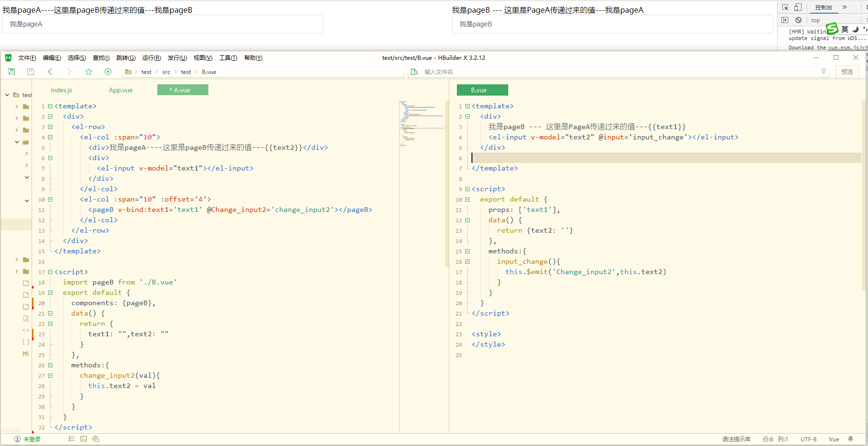Click the star bookmark icon
The image size is (868, 446).
(x=89, y=72)
